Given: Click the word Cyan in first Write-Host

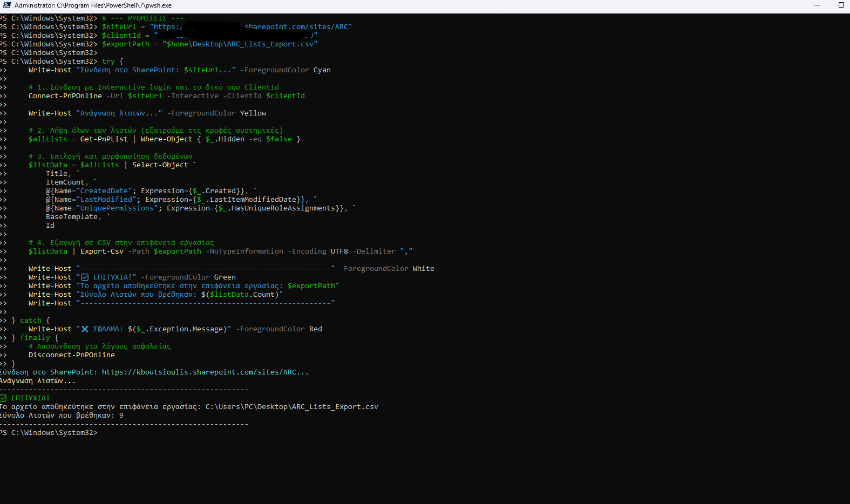Looking at the screenshot, I should pos(322,70).
